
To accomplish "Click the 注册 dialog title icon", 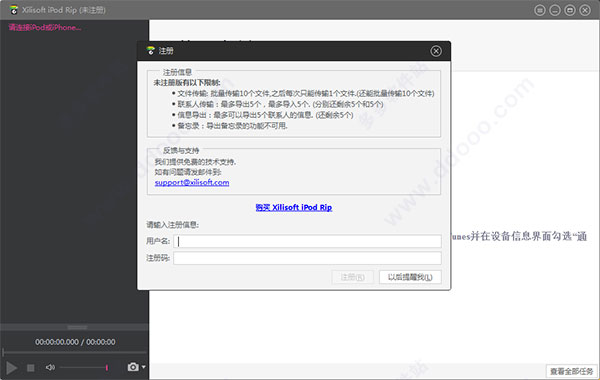I will tap(151, 51).
